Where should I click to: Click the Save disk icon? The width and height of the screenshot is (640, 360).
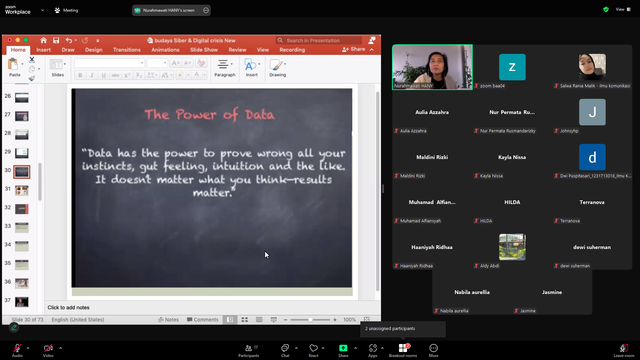coord(56,40)
